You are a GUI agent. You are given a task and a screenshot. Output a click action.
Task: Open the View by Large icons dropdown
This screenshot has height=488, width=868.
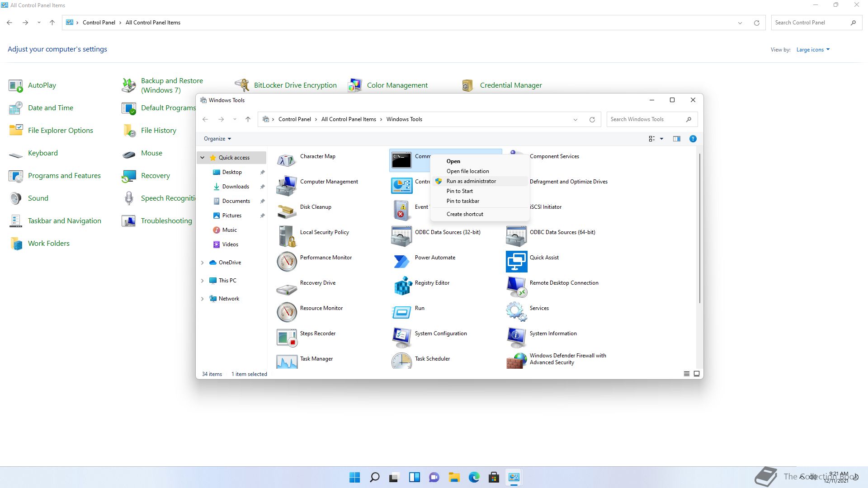[x=813, y=50]
